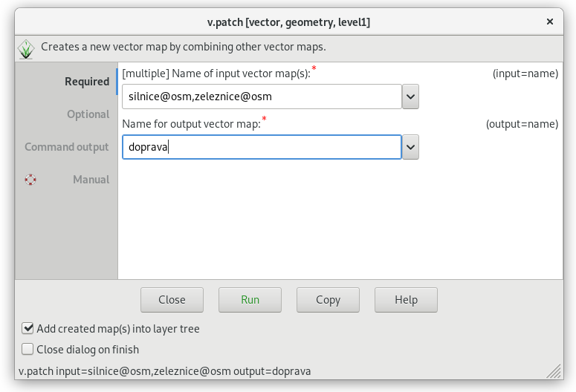The image size is (576, 392).
Task: Run the v.patch command
Action: coord(250,300)
